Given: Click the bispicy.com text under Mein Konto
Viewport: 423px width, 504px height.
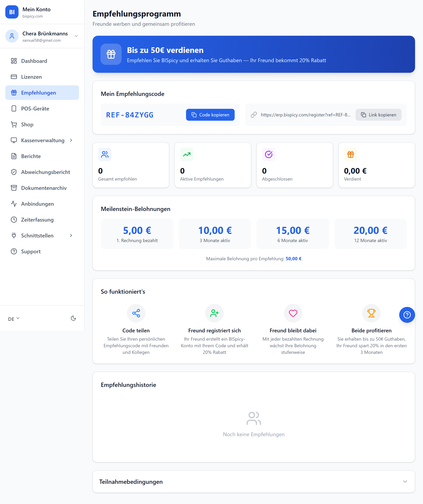Looking at the screenshot, I should point(33,16).
